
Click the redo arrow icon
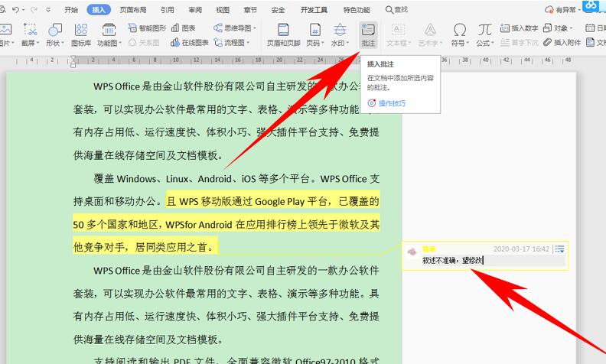coord(34,10)
